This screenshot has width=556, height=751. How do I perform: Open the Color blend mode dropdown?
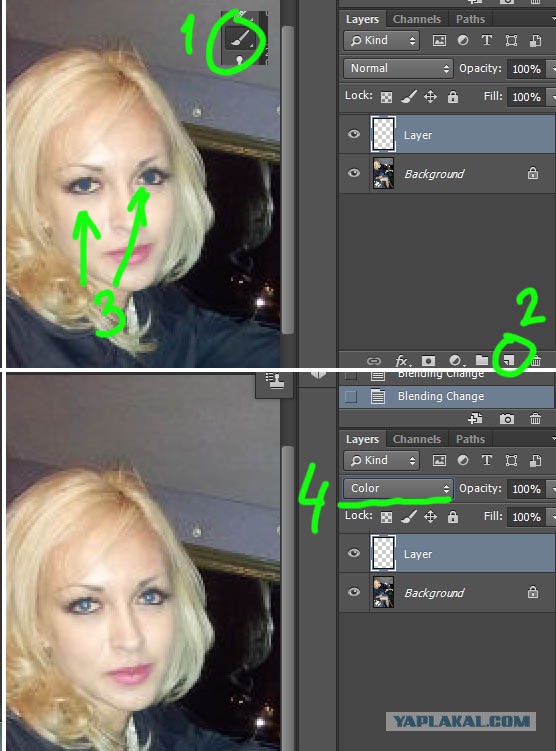pos(398,489)
